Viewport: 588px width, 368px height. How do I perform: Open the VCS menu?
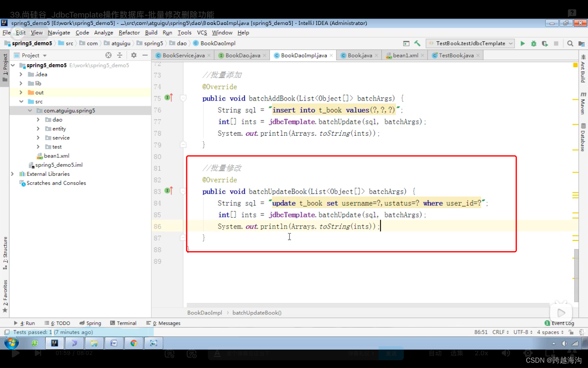click(x=202, y=33)
